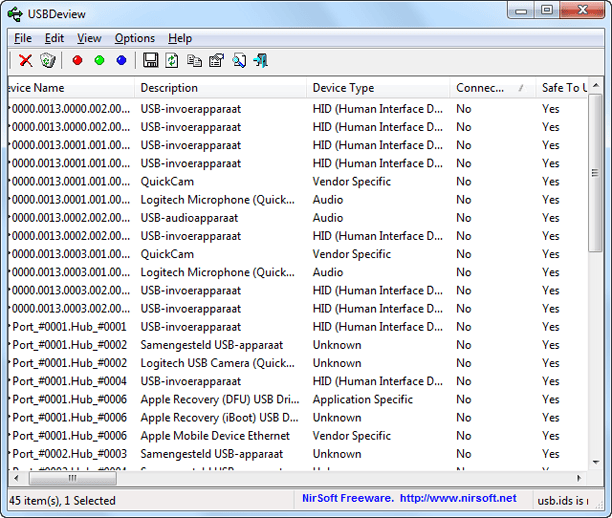Open the Options menu
612x518 pixels.
click(x=135, y=38)
